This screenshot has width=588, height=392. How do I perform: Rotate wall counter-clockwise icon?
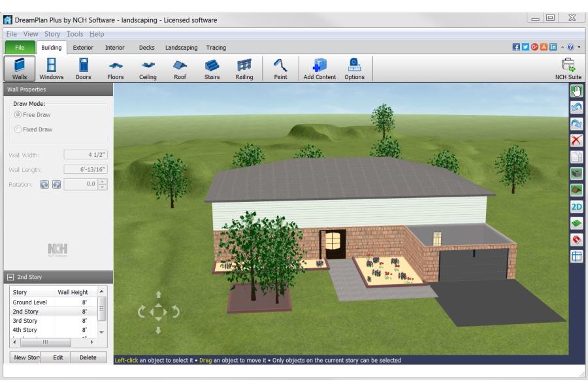pyautogui.click(x=44, y=184)
